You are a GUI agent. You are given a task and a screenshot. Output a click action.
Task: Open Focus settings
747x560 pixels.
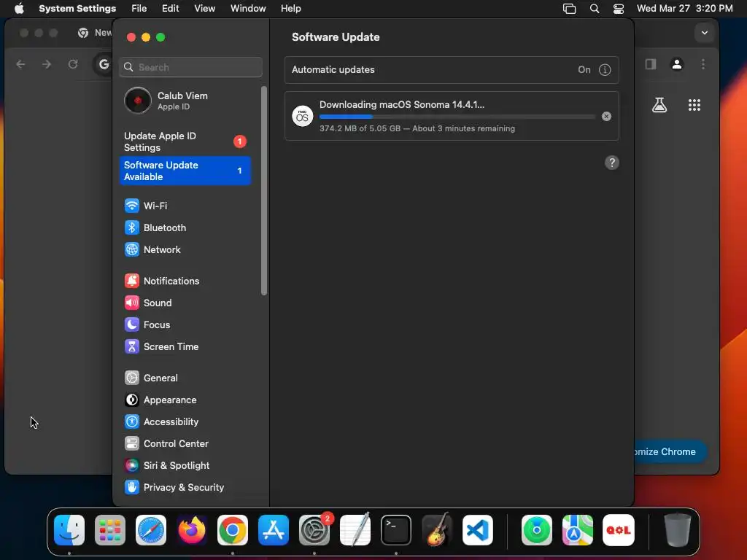[x=185, y=324]
